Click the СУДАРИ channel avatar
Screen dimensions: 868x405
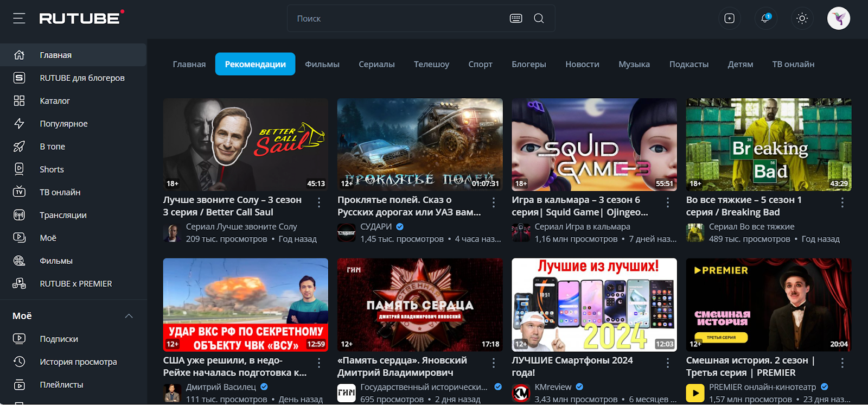point(347,233)
